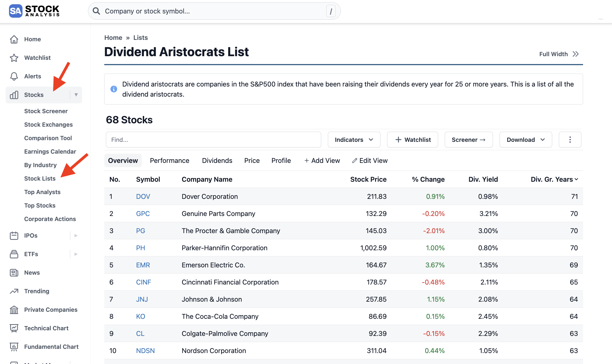Open the Indicators dropdown
Viewport: 612px width, 364px height.
point(354,140)
